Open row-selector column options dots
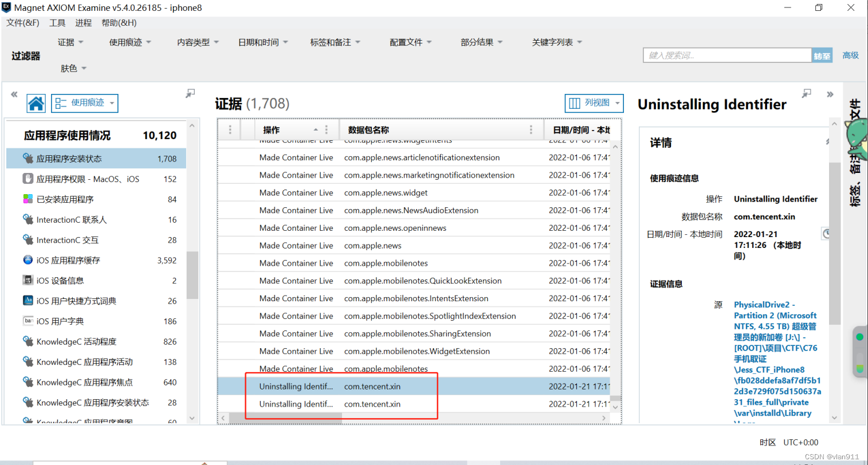Image resolution: width=868 pixels, height=465 pixels. click(230, 129)
